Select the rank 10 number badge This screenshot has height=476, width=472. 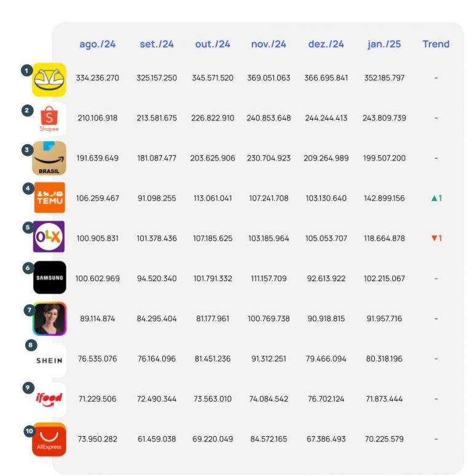[x=28, y=431]
